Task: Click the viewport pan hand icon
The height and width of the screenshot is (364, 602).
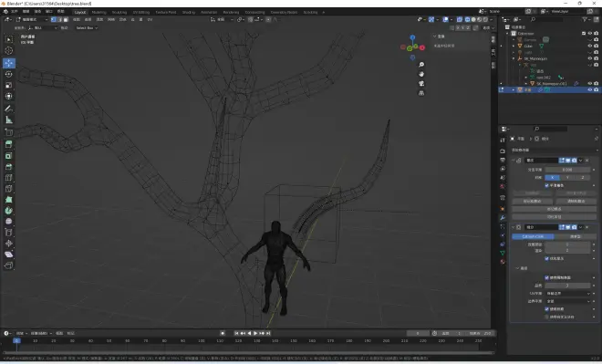Action: (421, 74)
